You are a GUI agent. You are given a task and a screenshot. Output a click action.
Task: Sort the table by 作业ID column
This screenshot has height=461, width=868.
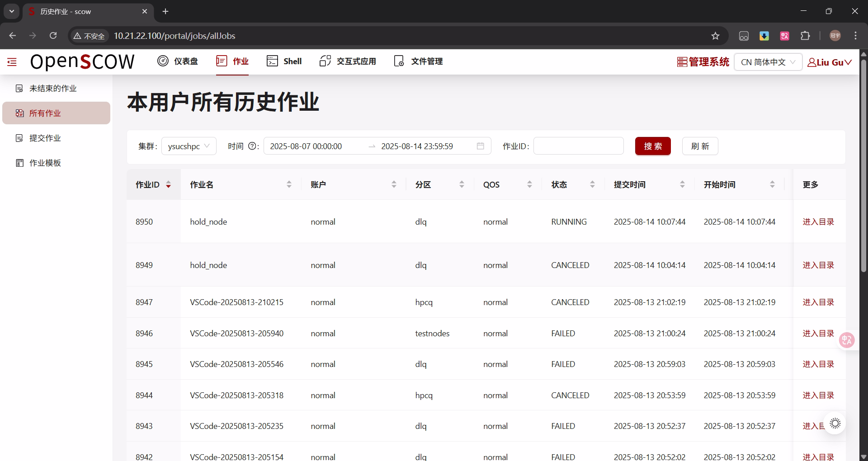[153, 184]
